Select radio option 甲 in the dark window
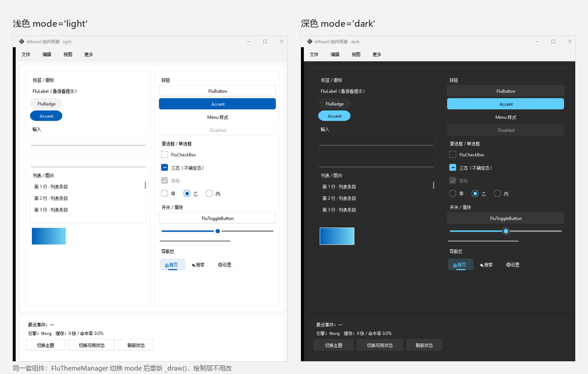Screen dimensions: 588x374 point(453,193)
